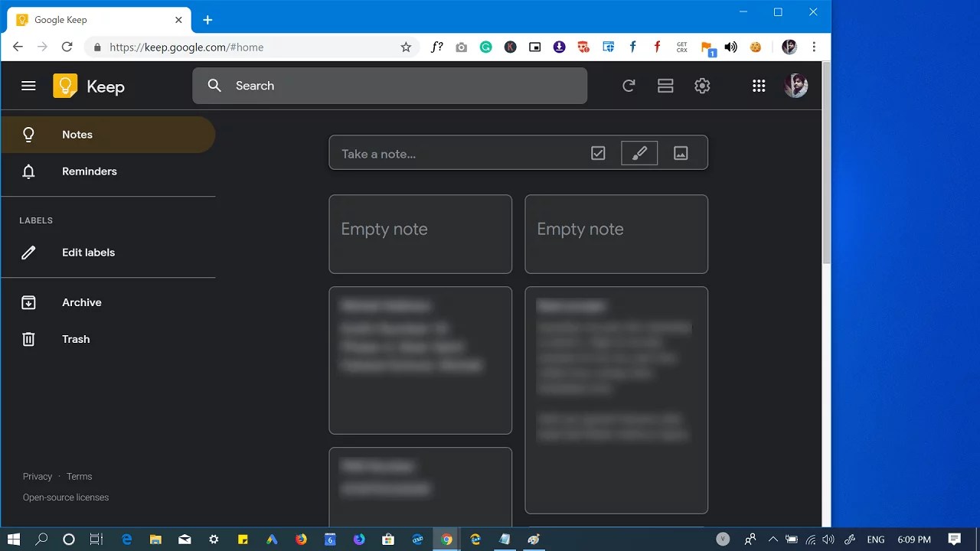980x551 pixels.
Task: Click the camera screenshot extension
Action: (461, 47)
